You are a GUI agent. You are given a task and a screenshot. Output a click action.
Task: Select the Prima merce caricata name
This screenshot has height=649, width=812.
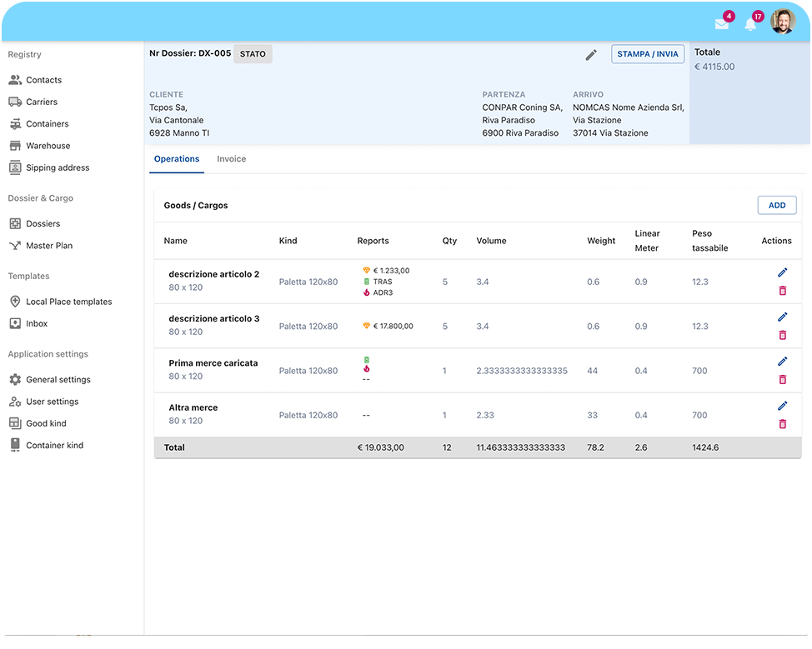tap(213, 363)
